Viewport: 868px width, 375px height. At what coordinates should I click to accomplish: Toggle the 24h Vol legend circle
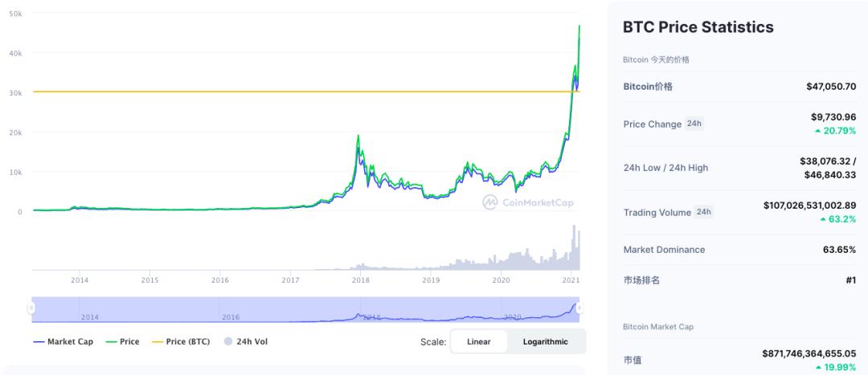click(228, 341)
